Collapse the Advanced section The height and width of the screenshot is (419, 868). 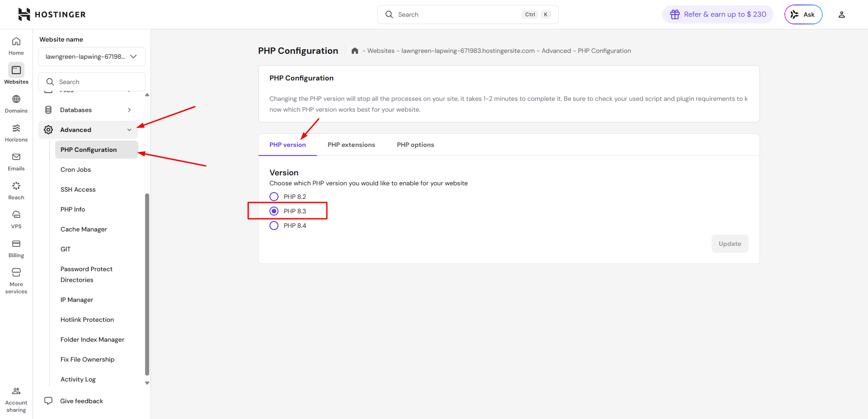click(88, 130)
